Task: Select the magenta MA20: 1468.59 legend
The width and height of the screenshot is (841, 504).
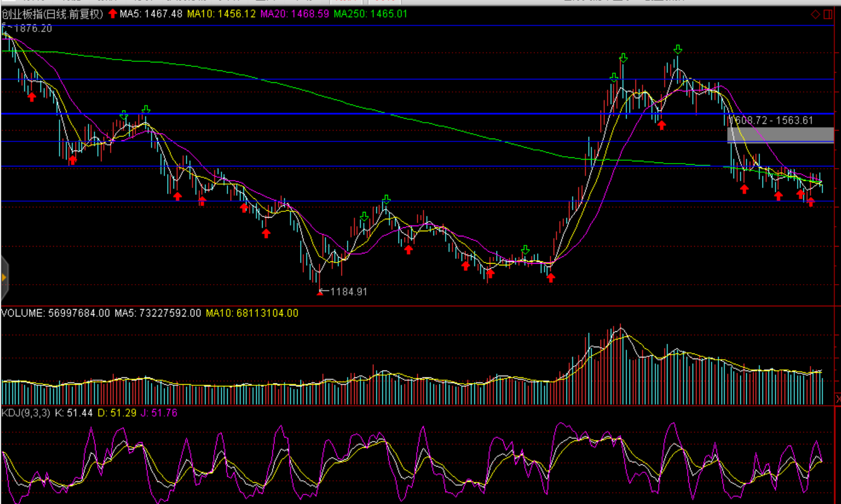Action: point(294,14)
